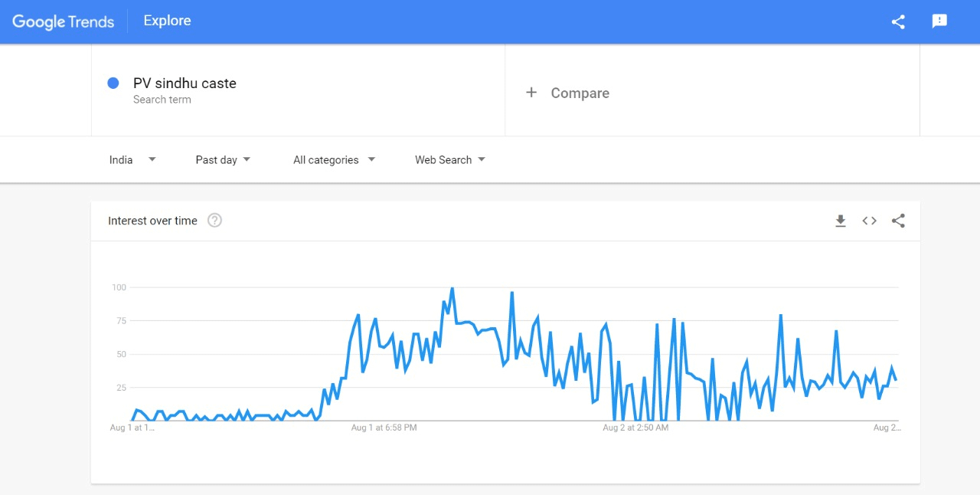Click the Interest over time heading
980x495 pixels.
152,221
